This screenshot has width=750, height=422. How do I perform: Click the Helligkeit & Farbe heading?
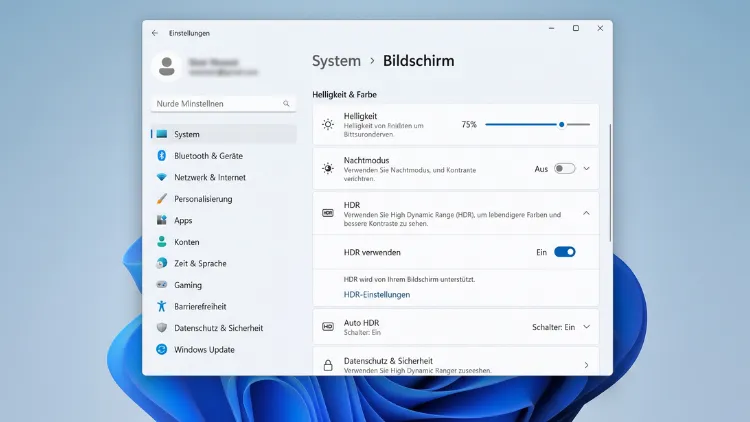click(344, 95)
